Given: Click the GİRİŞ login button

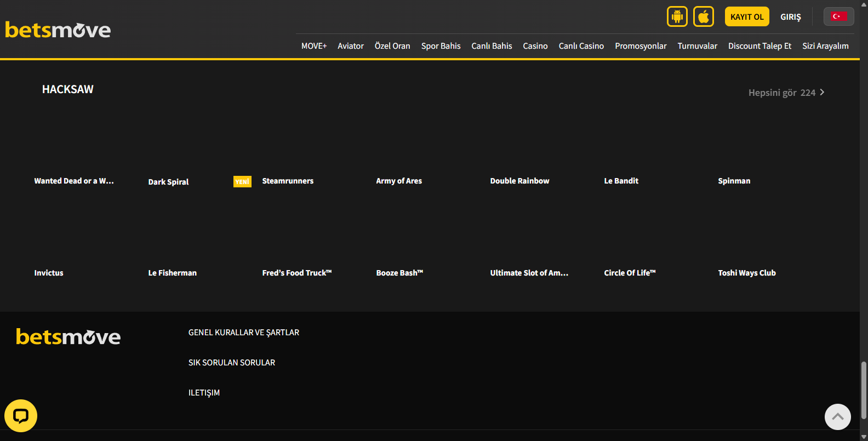Looking at the screenshot, I should 790,17.
